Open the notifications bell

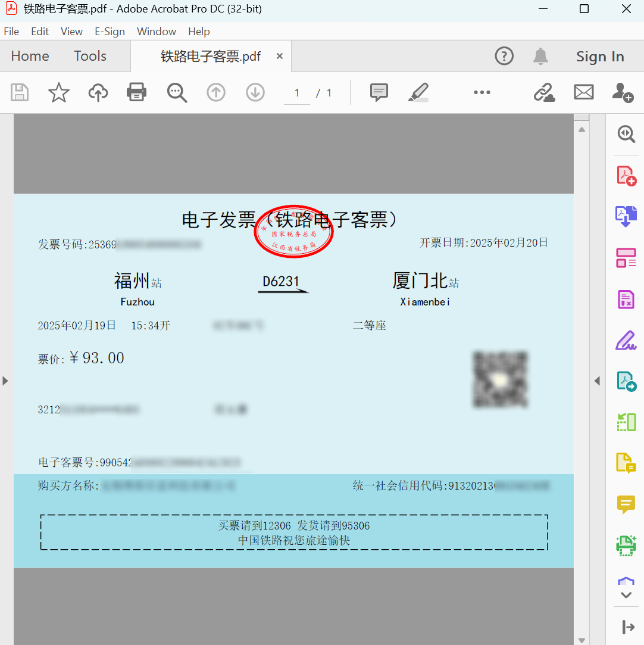[540, 56]
